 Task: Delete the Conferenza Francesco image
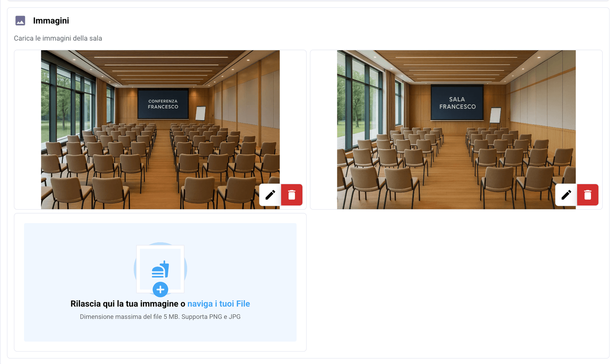tap(291, 195)
